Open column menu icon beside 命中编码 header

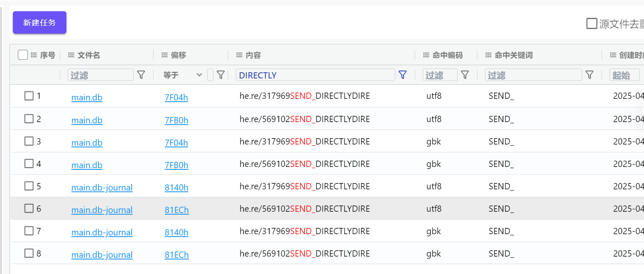pos(426,55)
